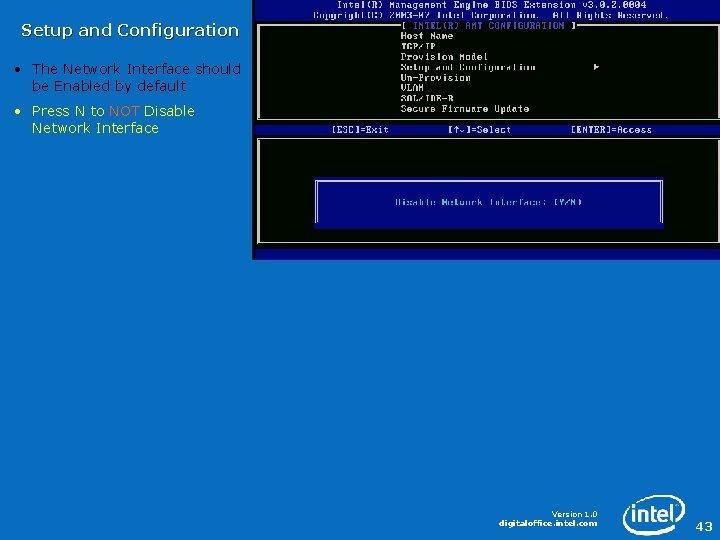This screenshot has width=720, height=540.
Task: Select the VLAN menu entry
Action: coord(412,88)
